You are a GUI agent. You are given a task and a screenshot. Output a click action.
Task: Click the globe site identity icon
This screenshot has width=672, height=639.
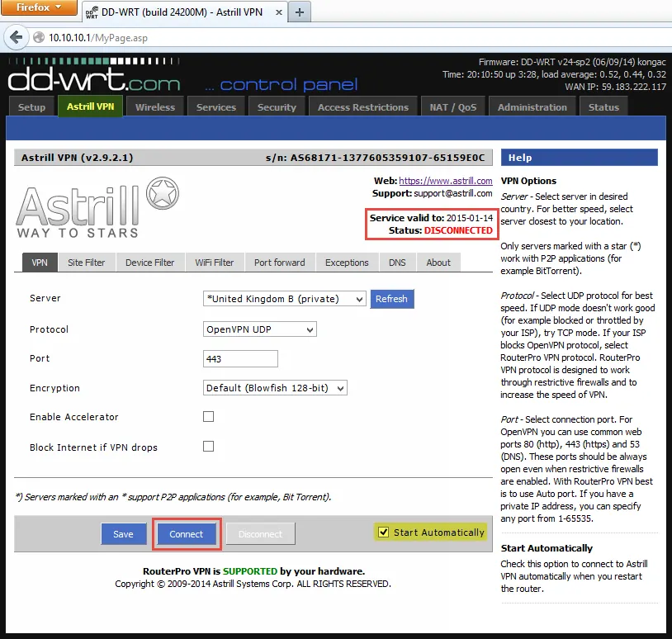pyautogui.click(x=39, y=38)
